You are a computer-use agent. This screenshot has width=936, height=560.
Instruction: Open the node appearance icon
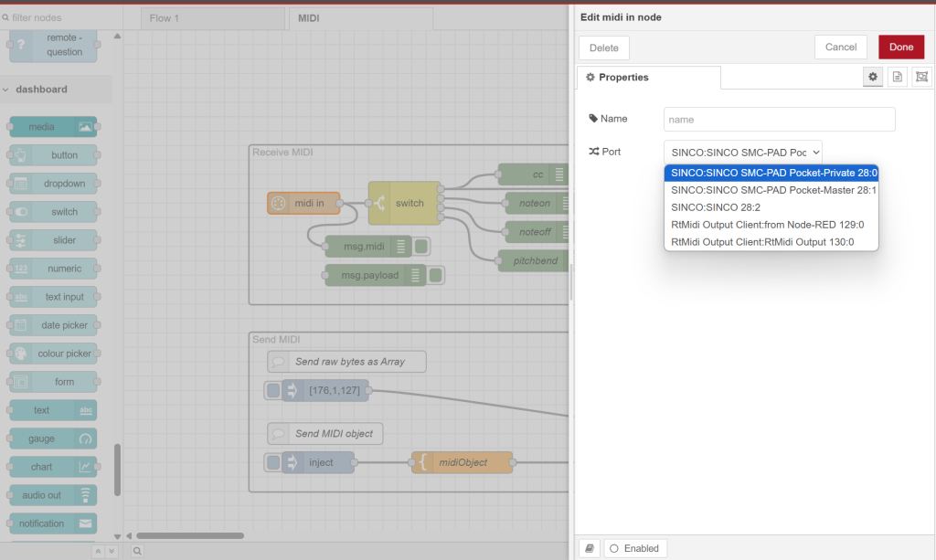[x=921, y=77]
